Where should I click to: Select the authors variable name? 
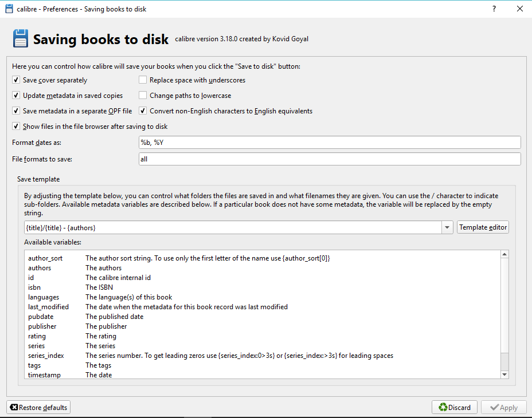tap(40, 268)
